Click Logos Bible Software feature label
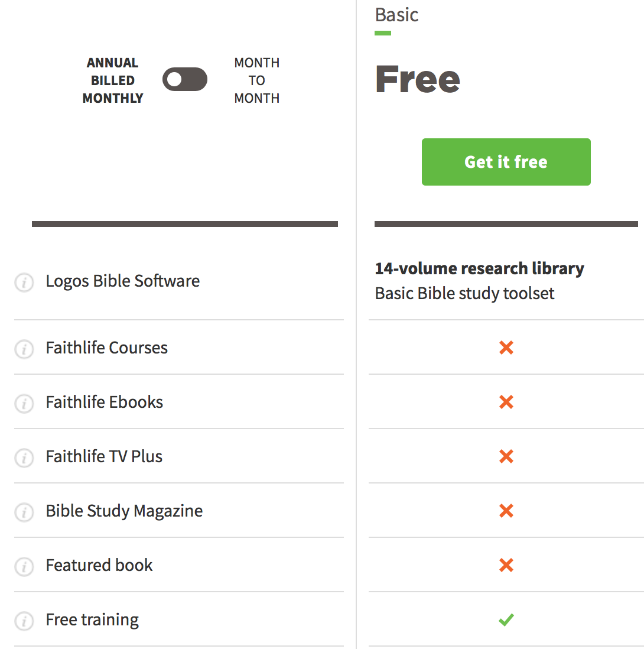 (123, 281)
